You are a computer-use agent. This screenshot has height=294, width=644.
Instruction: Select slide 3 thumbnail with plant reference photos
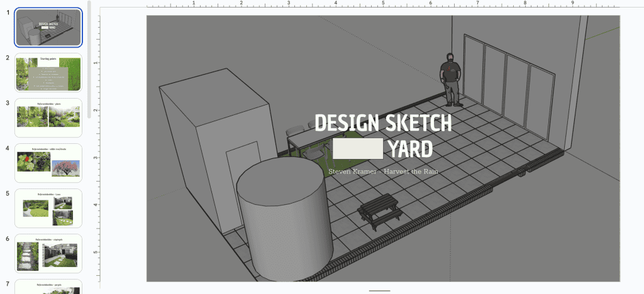point(48,117)
